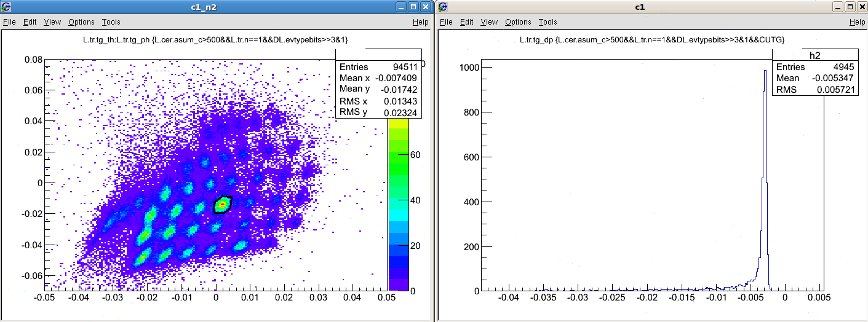Open Help menu in c1 window
The image size is (868, 322).
point(858,22)
